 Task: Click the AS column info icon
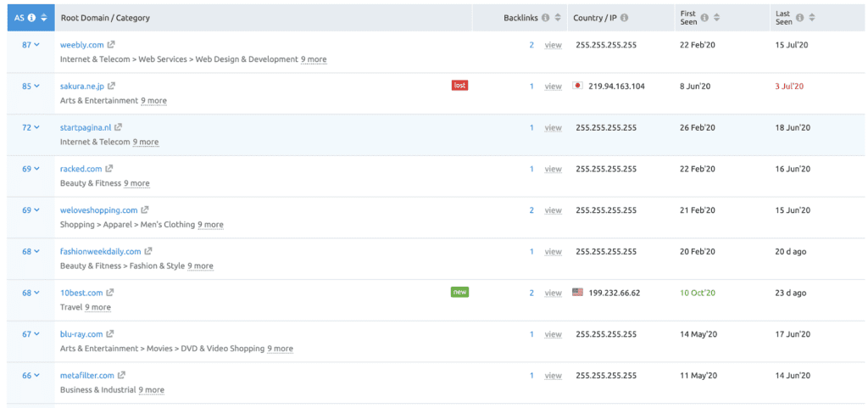[x=31, y=18]
